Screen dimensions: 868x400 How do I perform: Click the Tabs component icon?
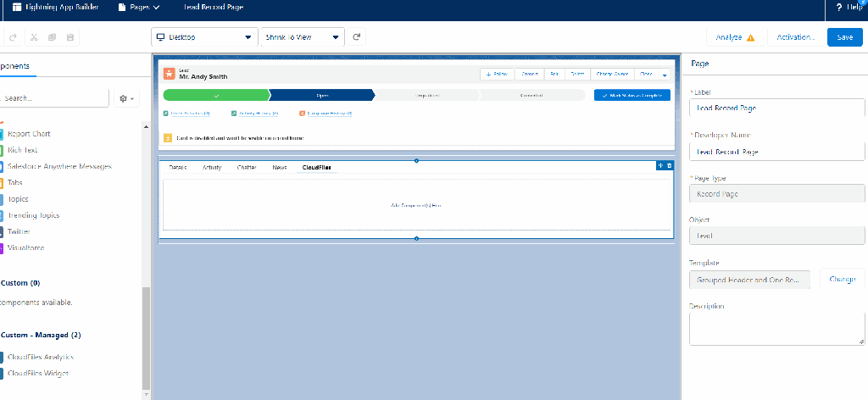coord(1,182)
